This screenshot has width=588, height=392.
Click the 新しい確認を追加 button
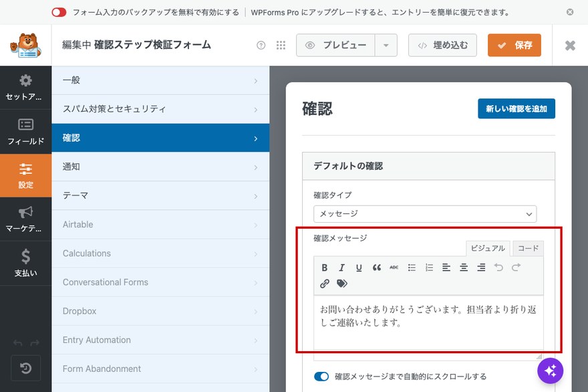(x=517, y=109)
